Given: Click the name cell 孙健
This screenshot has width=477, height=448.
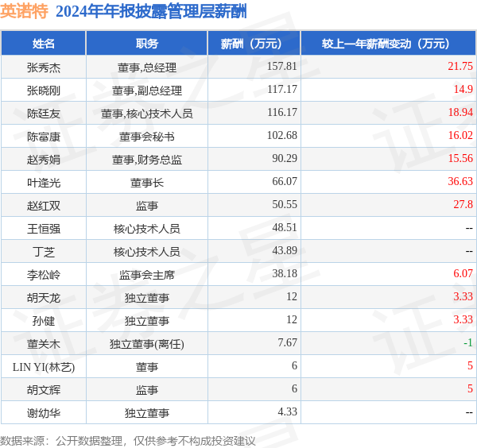Looking at the screenshot, I should pyautogui.click(x=44, y=321).
